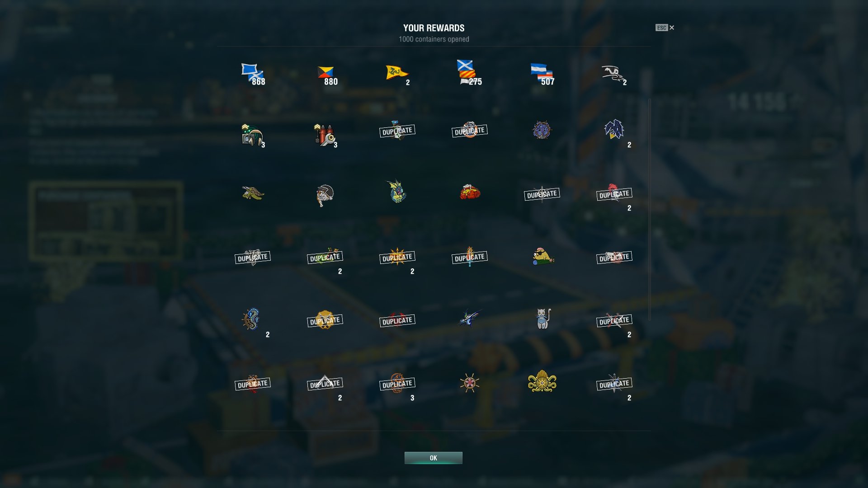Select the red crab patch
Viewport: 868px width, 488px height.
pyautogui.click(x=470, y=192)
